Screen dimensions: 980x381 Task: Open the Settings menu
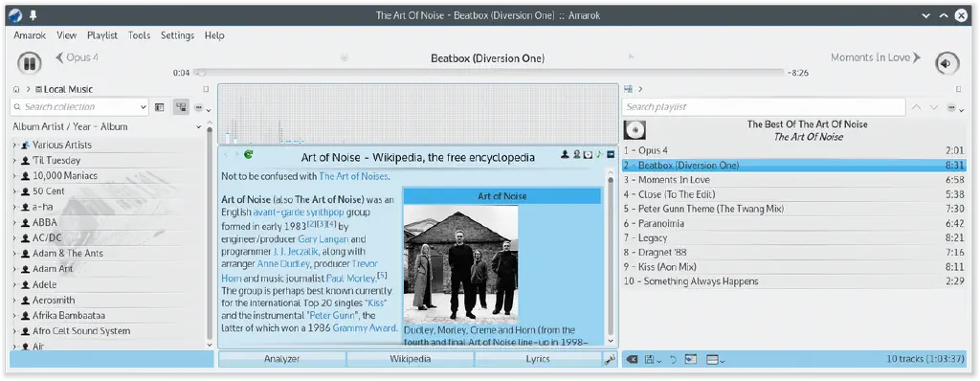point(177,35)
